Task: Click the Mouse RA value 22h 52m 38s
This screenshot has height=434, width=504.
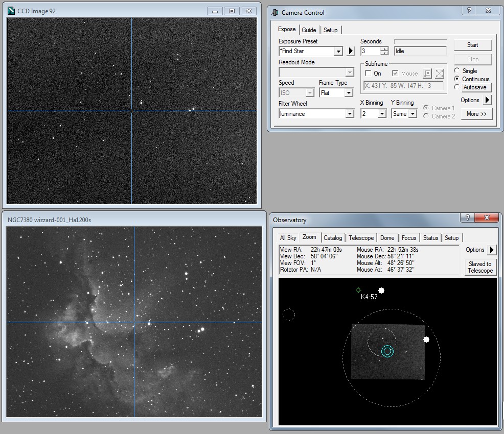Action: pos(403,249)
